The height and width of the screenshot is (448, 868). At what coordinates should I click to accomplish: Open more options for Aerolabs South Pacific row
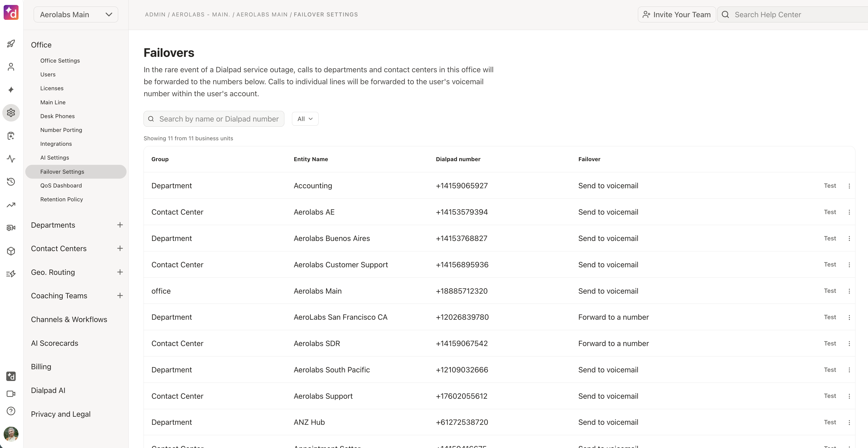(x=849, y=370)
